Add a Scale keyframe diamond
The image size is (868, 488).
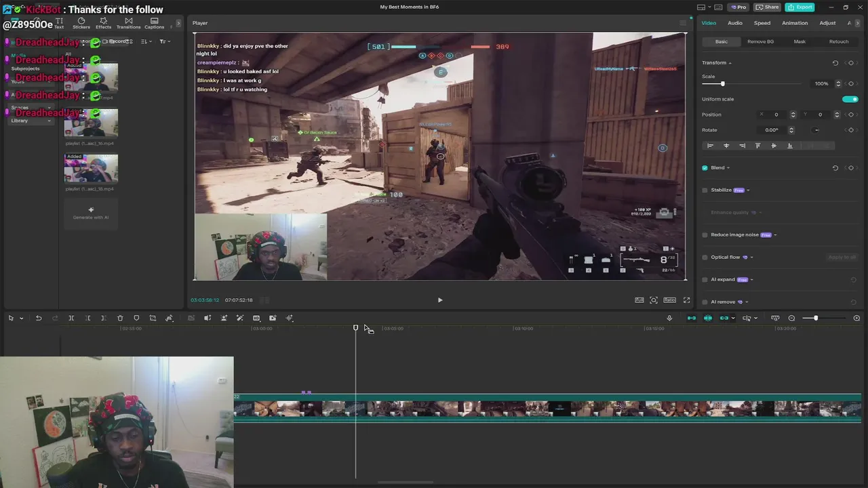pos(851,83)
